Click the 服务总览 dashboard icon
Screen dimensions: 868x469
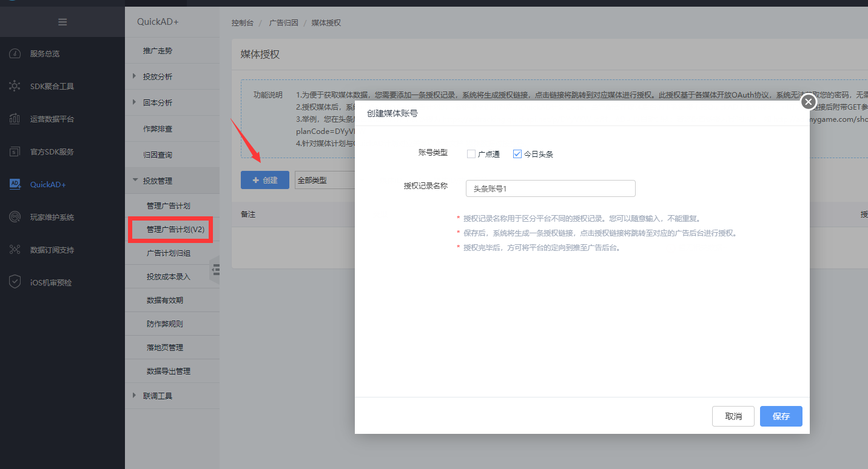click(15, 53)
